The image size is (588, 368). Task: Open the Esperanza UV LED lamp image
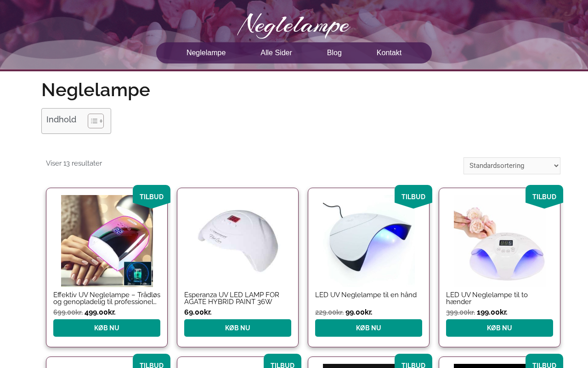238,241
